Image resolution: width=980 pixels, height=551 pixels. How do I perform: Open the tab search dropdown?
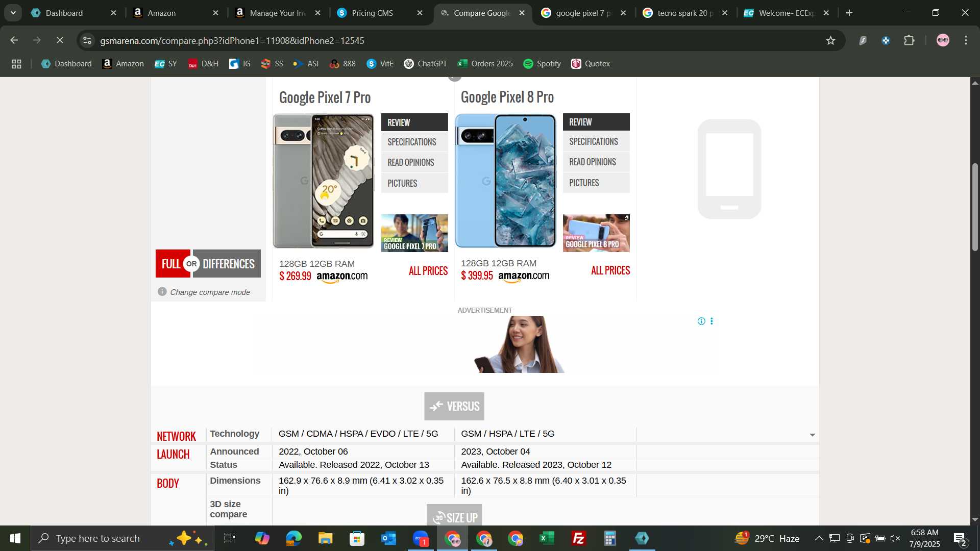click(x=13, y=13)
